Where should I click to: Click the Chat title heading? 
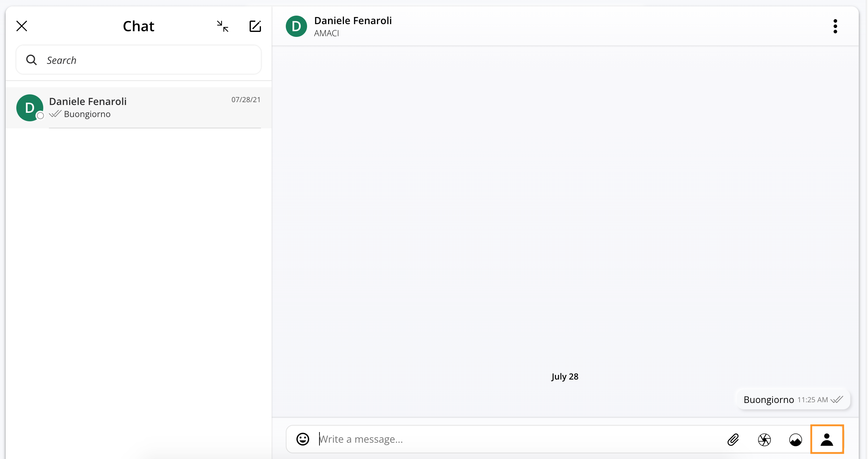[x=139, y=26]
